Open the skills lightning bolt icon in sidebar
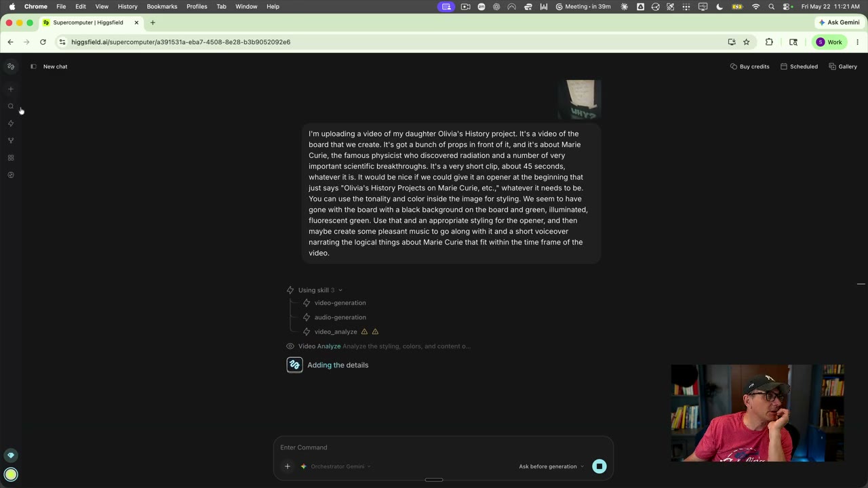 click(11, 123)
